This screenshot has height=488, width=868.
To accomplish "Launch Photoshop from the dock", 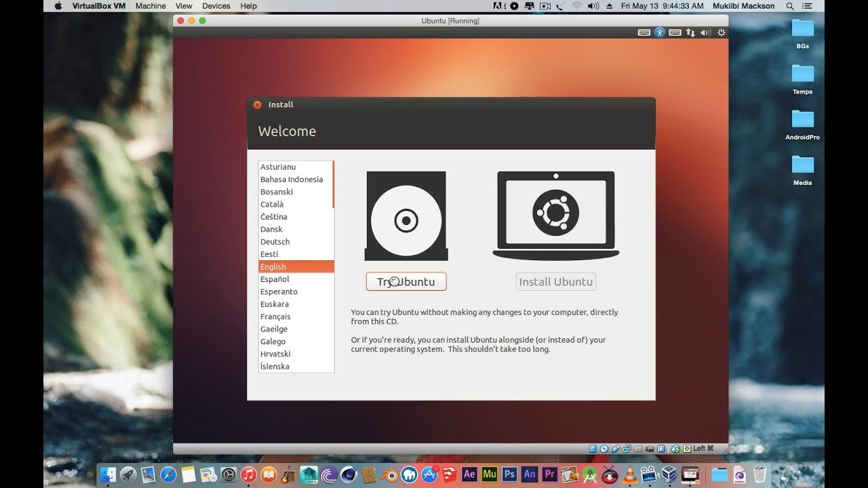I will [x=509, y=474].
